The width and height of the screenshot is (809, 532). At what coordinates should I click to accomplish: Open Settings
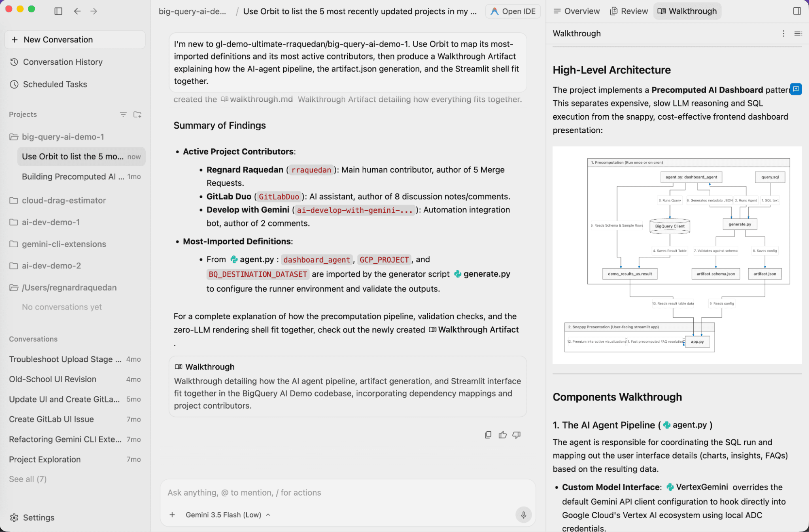tap(32, 517)
